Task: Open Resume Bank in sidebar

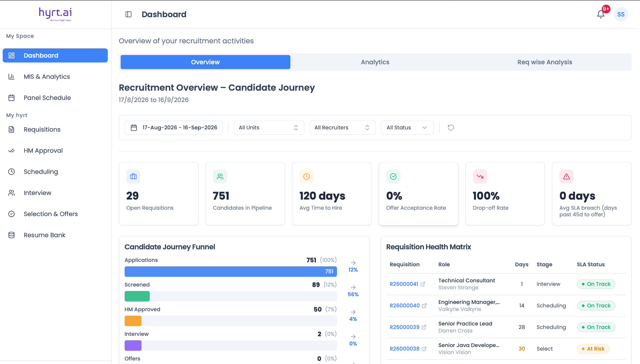Action: click(55, 235)
